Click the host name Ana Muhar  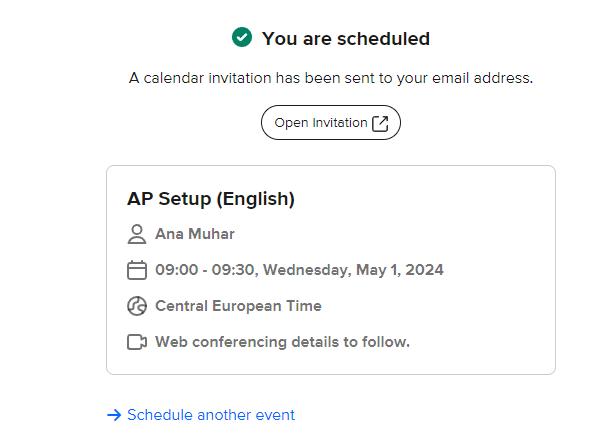195,234
